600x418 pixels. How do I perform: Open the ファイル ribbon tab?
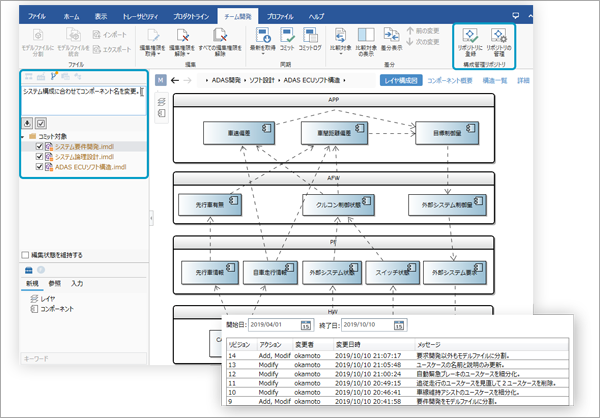[x=37, y=16]
